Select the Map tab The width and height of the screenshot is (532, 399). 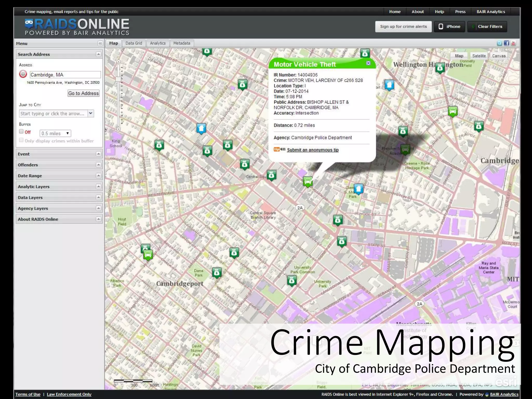coord(114,43)
